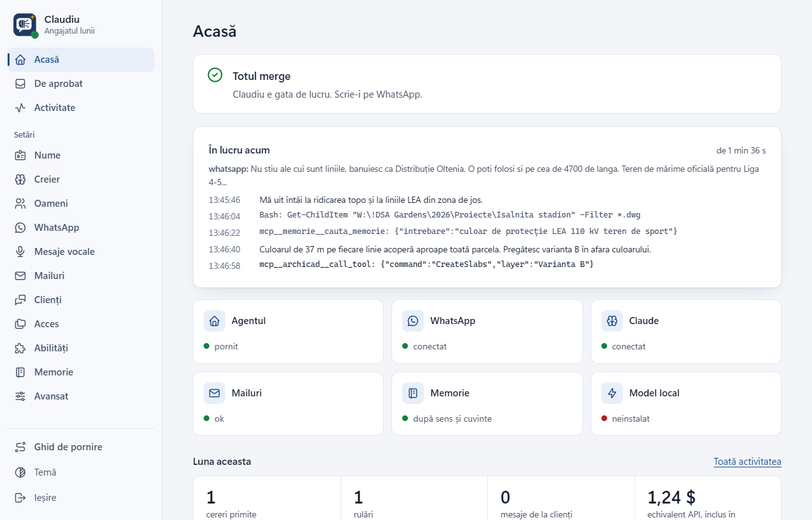The width and height of the screenshot is (812, 520).
Task: Toggle the Temă theme option
Action: pyautogui.click(x=81, y=472)
